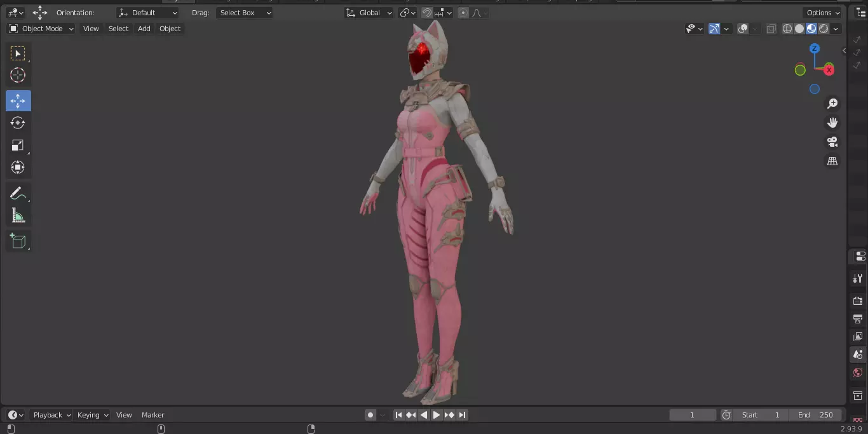This screenshot has width=868, height=434.
Task: Select the Transform tool
Action: coord(18,168)
